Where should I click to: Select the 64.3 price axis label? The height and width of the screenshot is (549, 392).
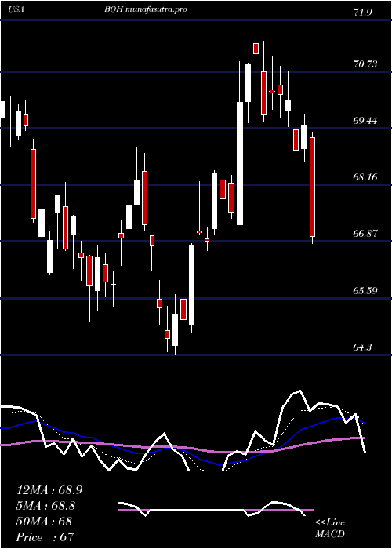(363, 347)
